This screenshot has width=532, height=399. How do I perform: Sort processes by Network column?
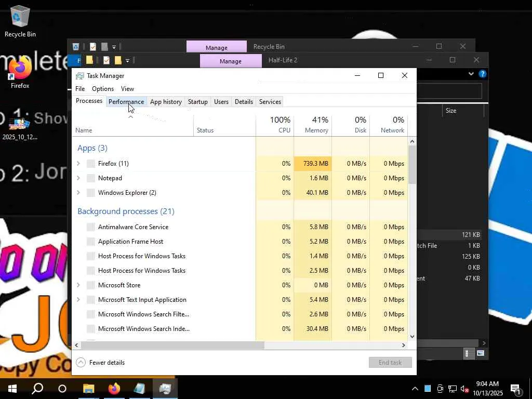(x=389, y=125)
